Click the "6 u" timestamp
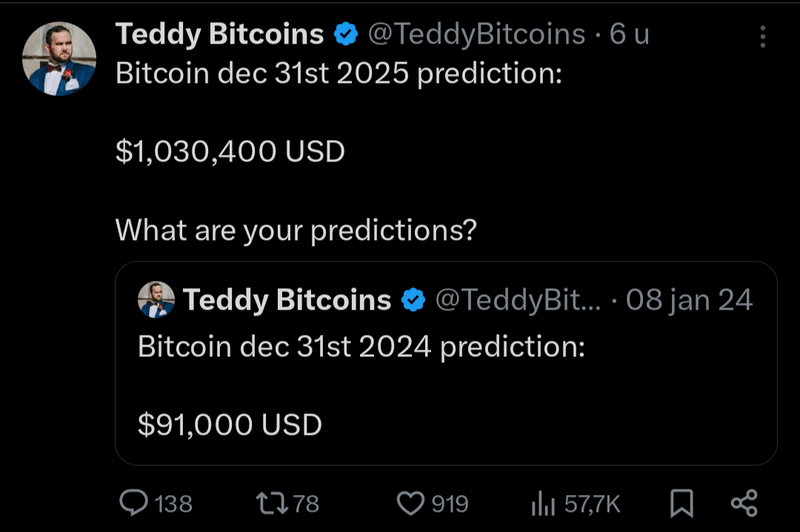The height and width of the screenshot is (532, 800). (629, 35)
